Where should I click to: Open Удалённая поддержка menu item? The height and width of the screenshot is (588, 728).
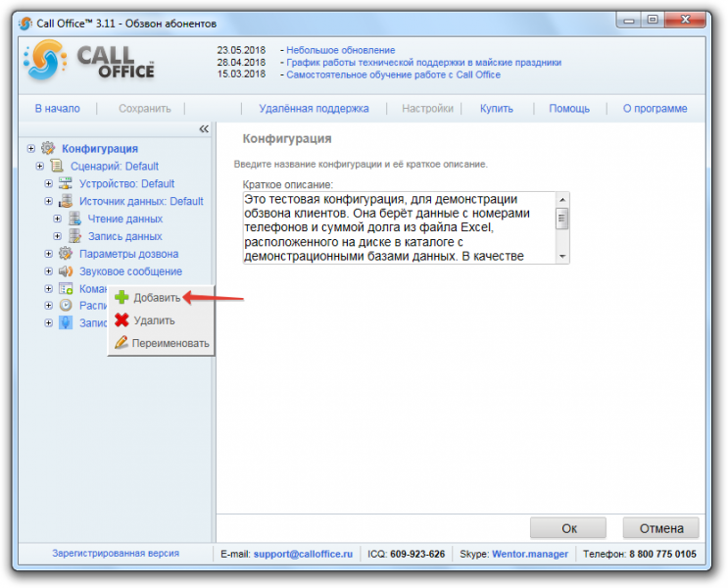[314, 108]
